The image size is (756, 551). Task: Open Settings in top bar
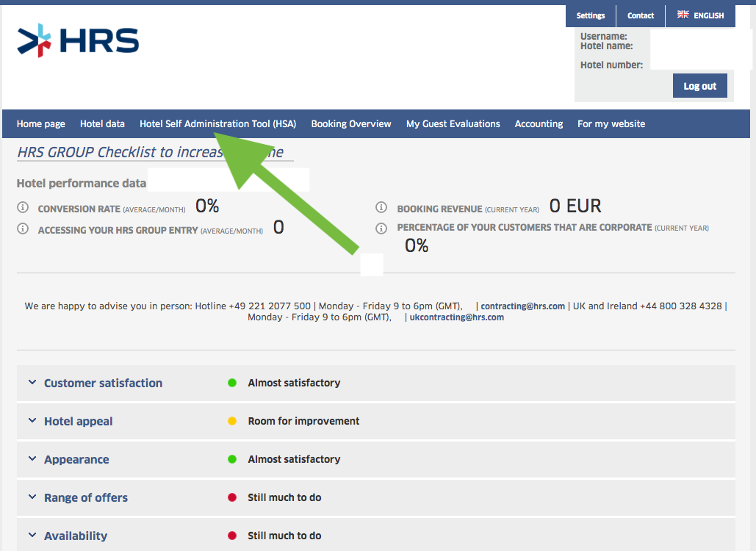pyautogui.click(x=591, y=16)
